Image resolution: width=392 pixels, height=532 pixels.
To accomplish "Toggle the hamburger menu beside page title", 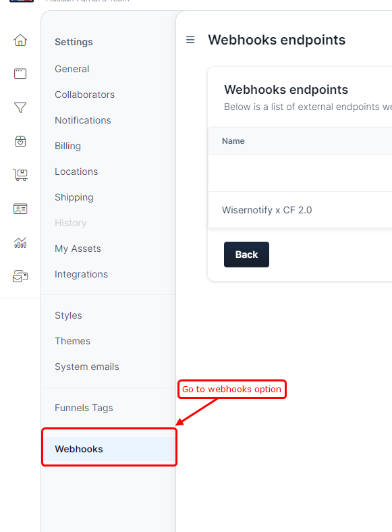I will 190,40.
